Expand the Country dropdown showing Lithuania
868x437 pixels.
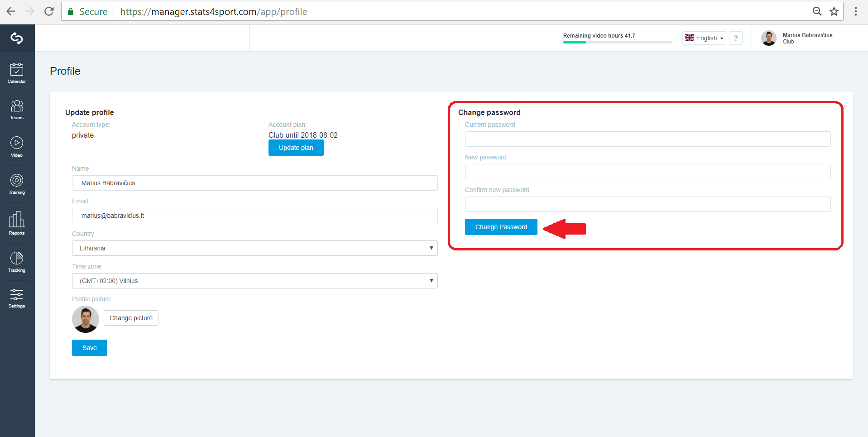[254, 248]
